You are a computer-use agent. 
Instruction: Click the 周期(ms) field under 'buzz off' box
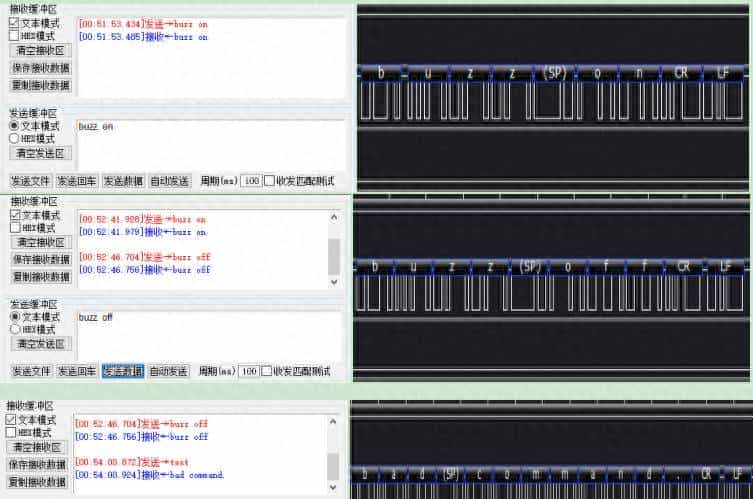(249, 371)
